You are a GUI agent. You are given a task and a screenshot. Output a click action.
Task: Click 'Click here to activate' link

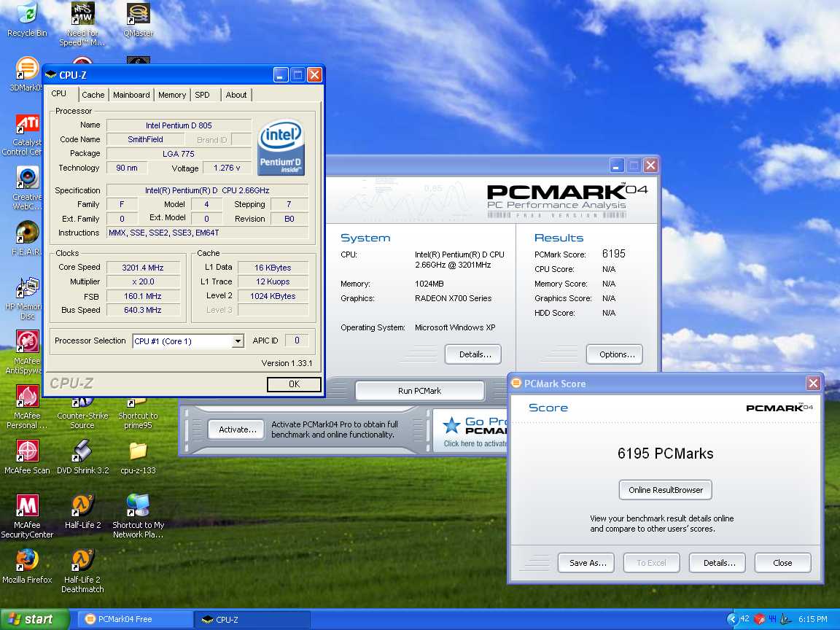click(475, 443)
